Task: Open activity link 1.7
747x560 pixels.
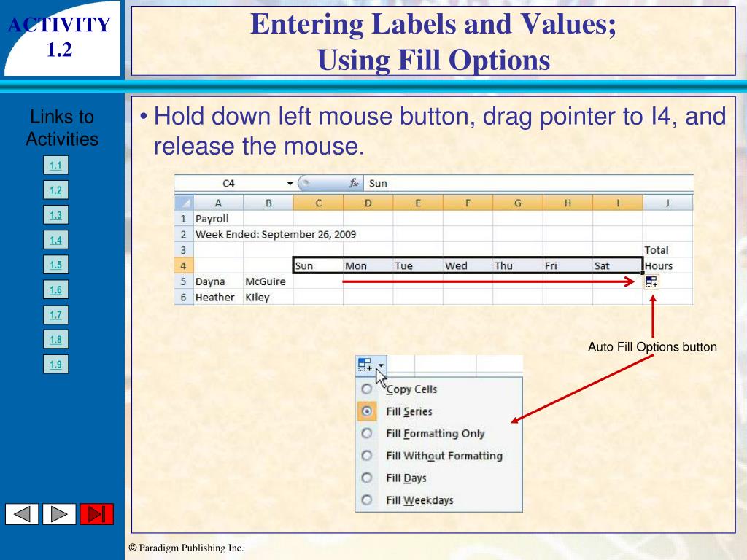Action: (x=55, y=314)
